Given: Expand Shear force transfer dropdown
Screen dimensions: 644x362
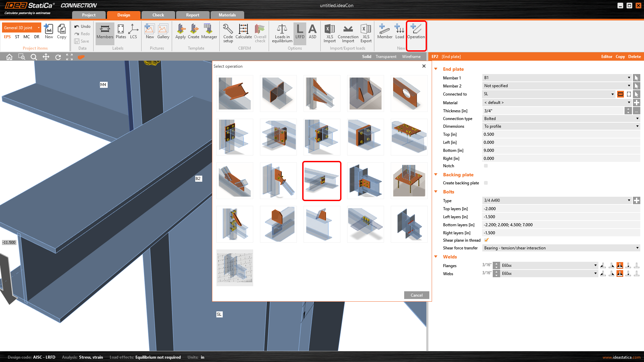Looking at the screenshot, I should (561, 248).
